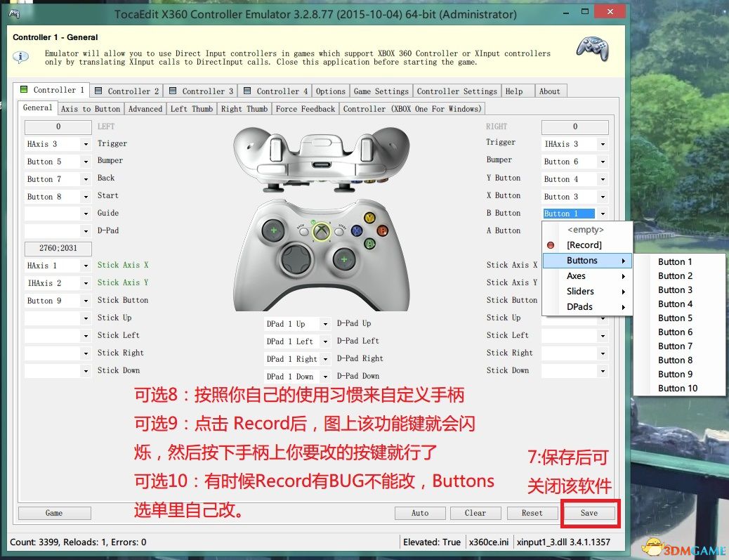This screenshot has width=729, height=560.
Task: Click the app icon in the title bar
Action: tap(15, 14)
